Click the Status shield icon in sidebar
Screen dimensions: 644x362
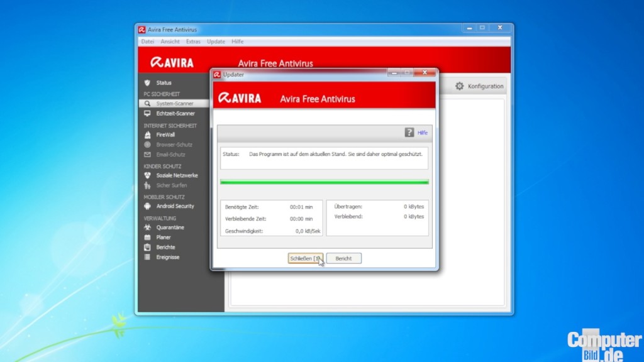pyautogui.click(x=147, y=82)
